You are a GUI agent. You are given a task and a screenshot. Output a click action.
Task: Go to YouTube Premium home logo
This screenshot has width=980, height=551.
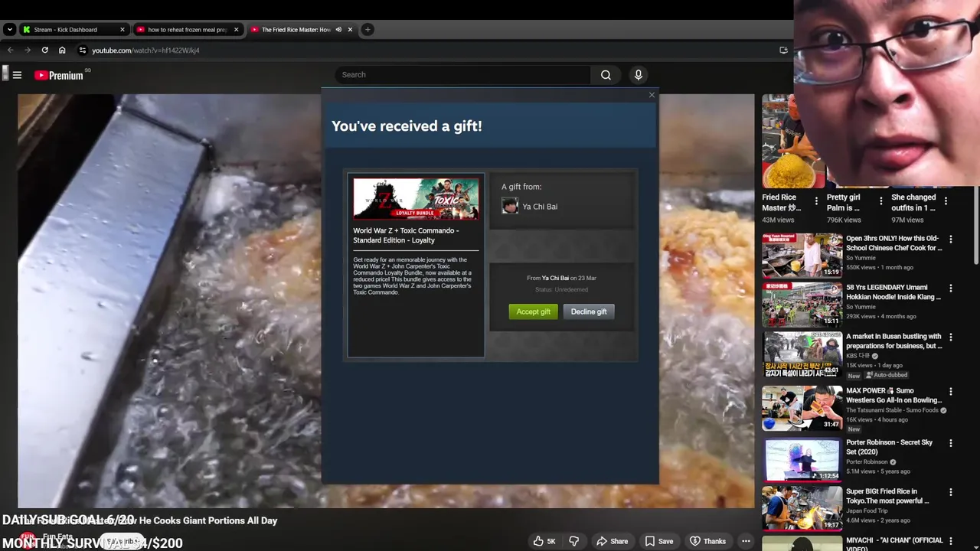[59, 75]
